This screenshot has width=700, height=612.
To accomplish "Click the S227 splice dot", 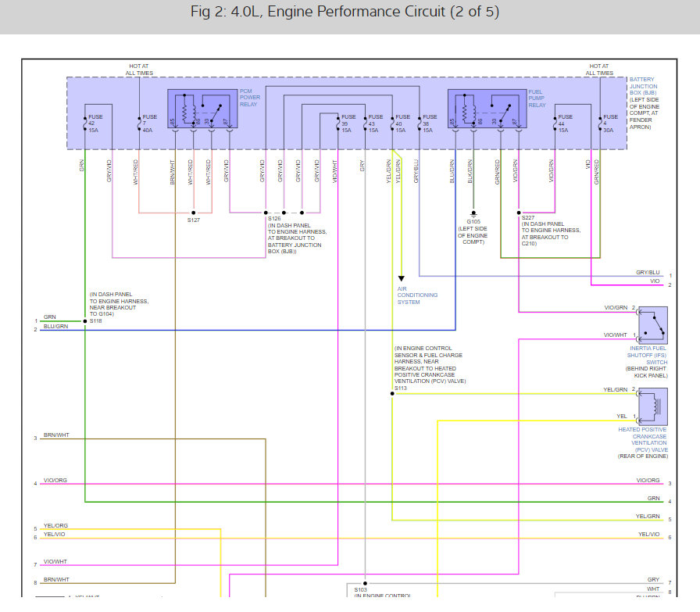I will (x=519, y=213).
